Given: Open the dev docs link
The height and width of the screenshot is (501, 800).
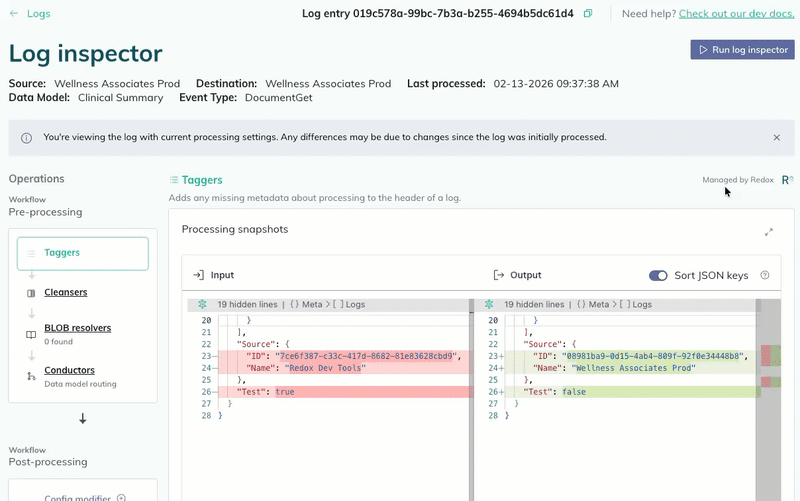Looking at the screenshot, I should coord(736,14).
